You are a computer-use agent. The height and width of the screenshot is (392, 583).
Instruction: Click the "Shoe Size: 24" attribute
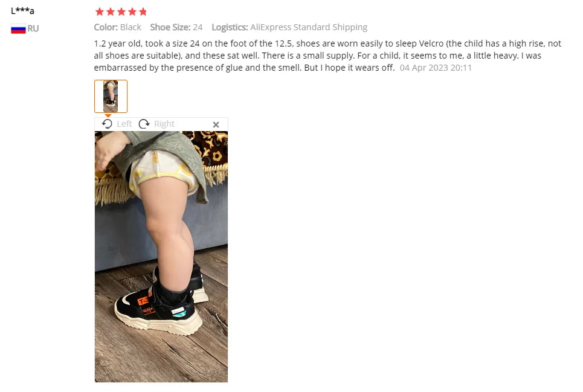pyautogui.click(x=176, y=27)
